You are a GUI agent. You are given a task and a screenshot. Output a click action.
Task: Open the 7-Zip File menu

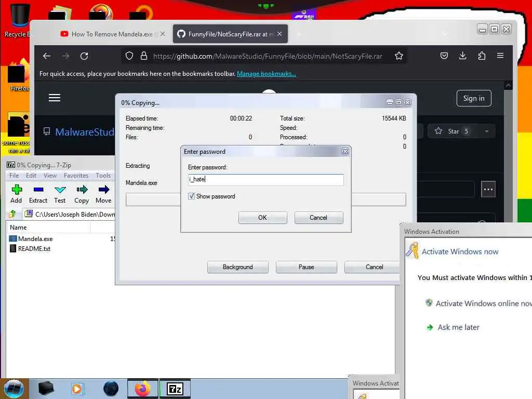14,176
